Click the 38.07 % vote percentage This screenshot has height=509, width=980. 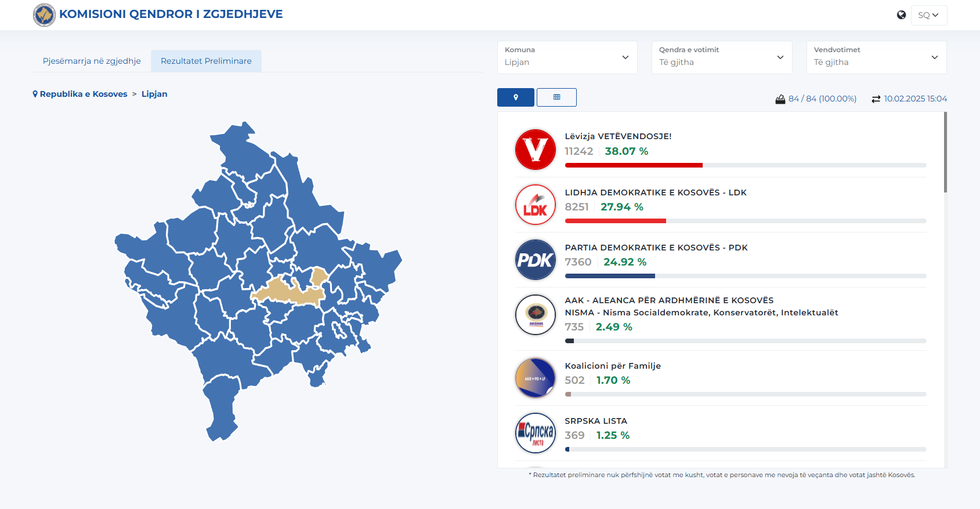(627, 151)
